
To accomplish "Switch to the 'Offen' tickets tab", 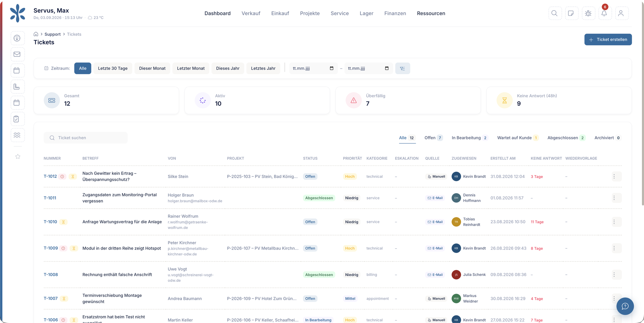I will click(x=433, y=138).
